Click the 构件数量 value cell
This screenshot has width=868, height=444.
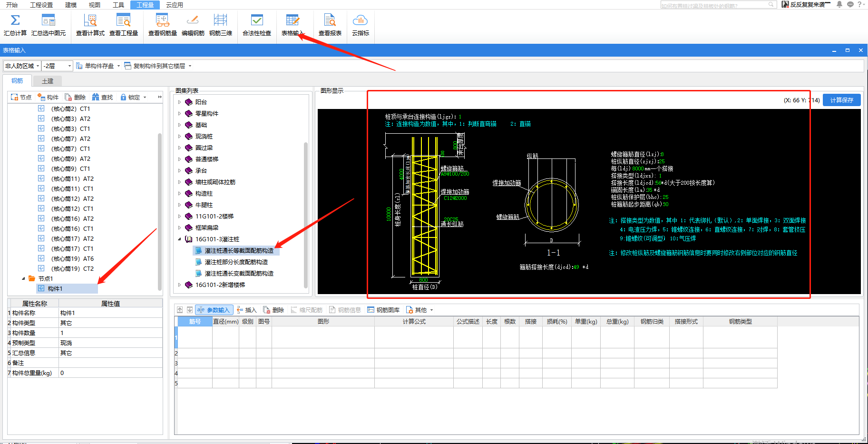point(110,333)
